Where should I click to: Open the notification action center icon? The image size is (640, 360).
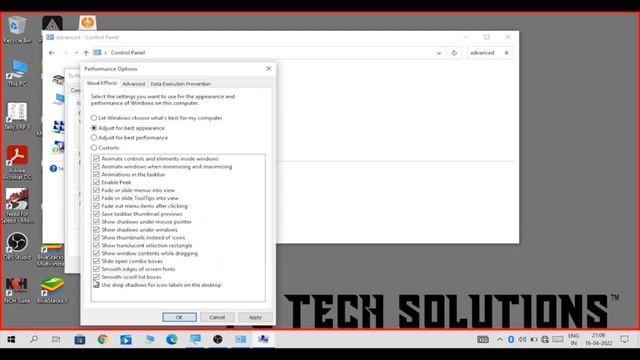pos(624,339)
